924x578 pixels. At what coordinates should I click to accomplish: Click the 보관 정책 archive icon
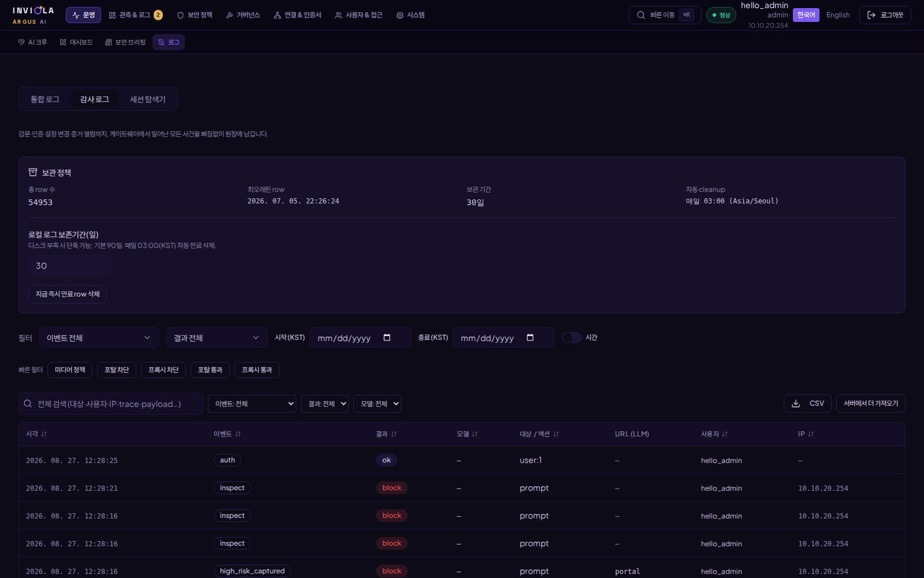(33, 172)
